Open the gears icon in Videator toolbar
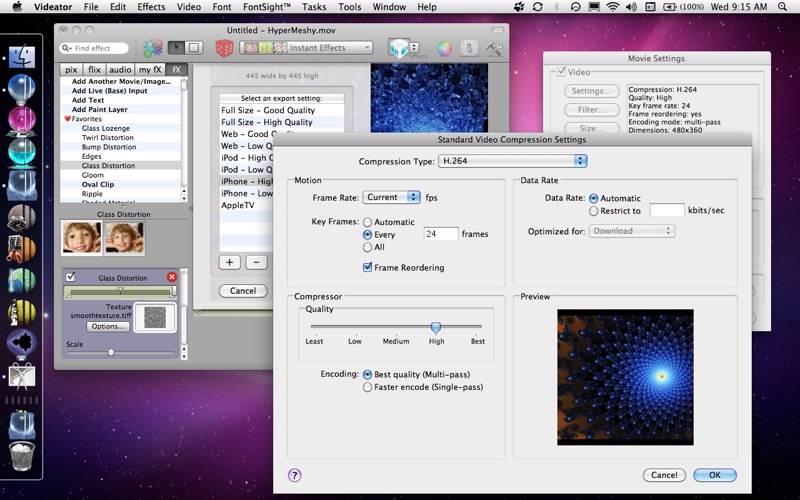Viewport: 800px width, 500px height. pyautogui.click(x=153, y=48)
